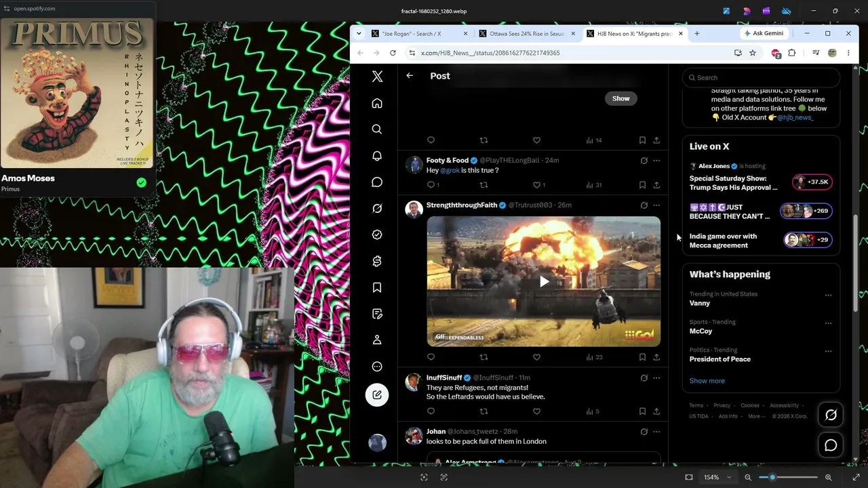
Task: Open more options for the McCoy trend
Action: (x=828, y=323)
